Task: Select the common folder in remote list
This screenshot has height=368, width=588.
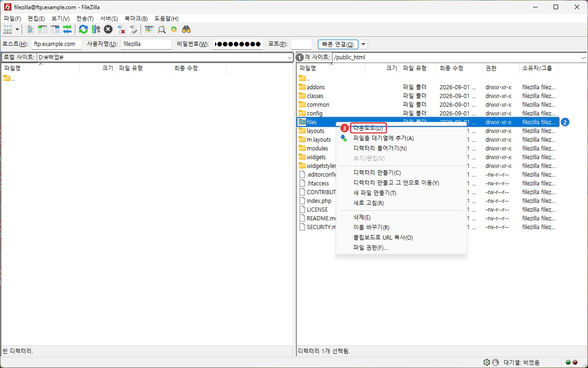Action: point(428,105)
